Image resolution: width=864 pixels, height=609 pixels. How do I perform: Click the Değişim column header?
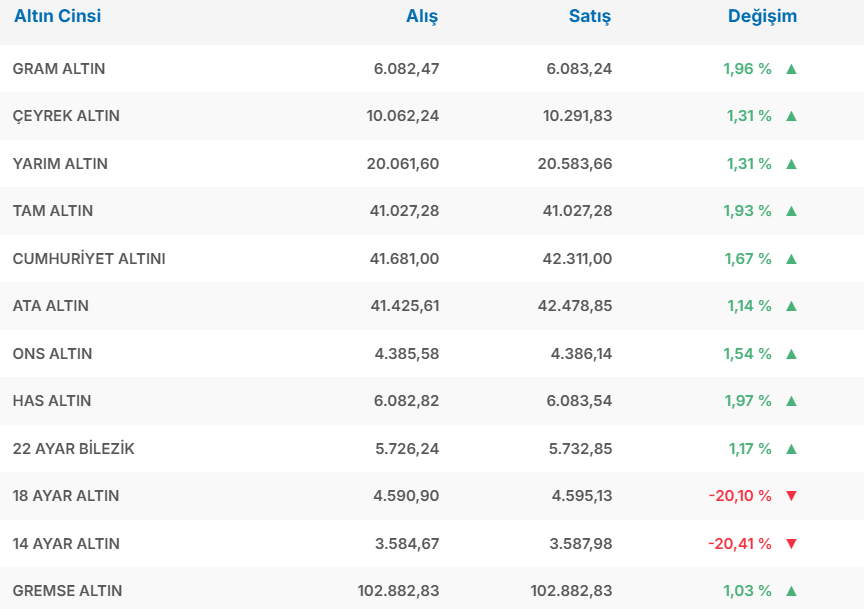(x=762, y=17)
